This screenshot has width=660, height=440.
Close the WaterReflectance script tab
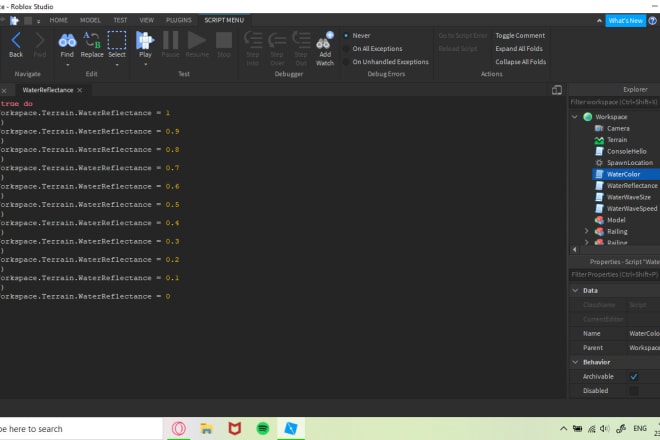click(x=80, y=90)
